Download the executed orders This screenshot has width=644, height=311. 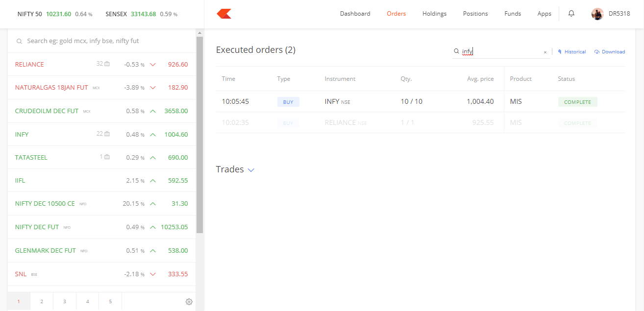coord(610,51)
